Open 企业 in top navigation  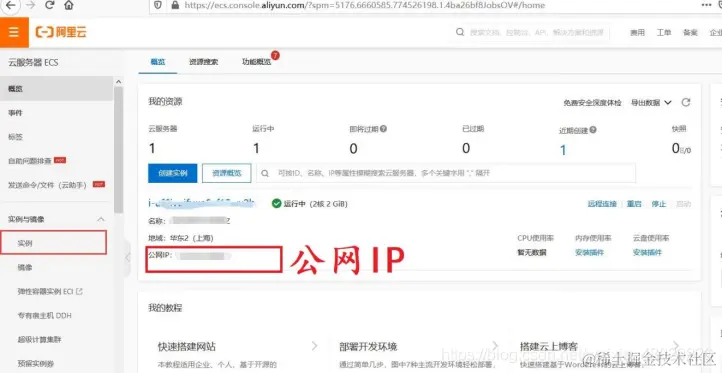tap(716, 33)
